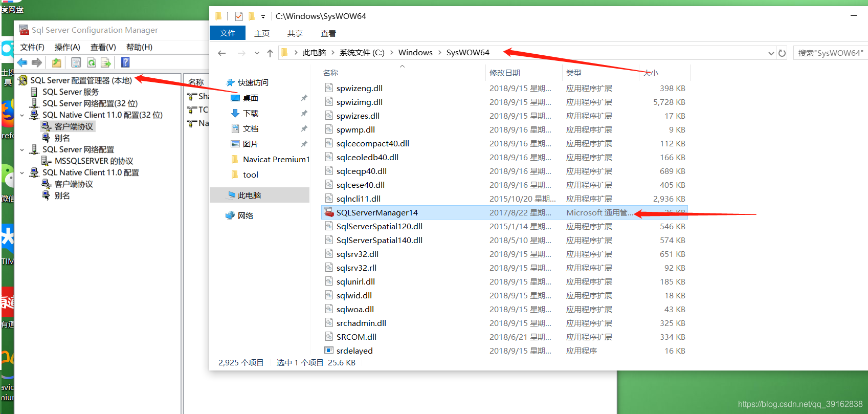Click 此电脑 in address breadcrumb
Screen dimensions: 868x414
tap(314, 52)
